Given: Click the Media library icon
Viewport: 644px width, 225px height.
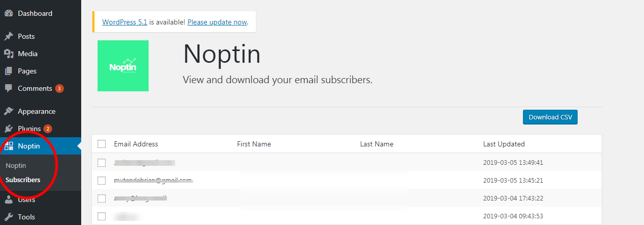Looking at the screenshot, I should (9, 54).
